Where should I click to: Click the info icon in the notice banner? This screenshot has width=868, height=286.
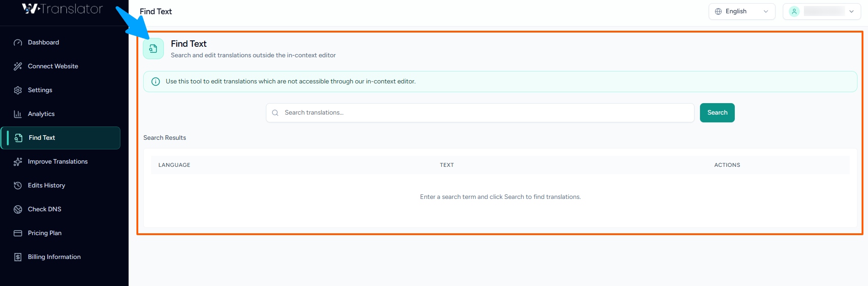tap(156, 82)
